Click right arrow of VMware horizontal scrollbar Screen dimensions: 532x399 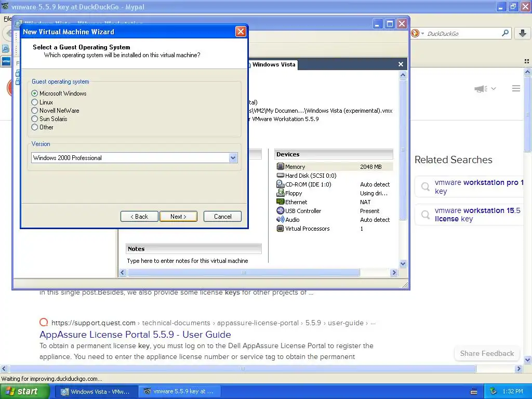pos(394,272)
